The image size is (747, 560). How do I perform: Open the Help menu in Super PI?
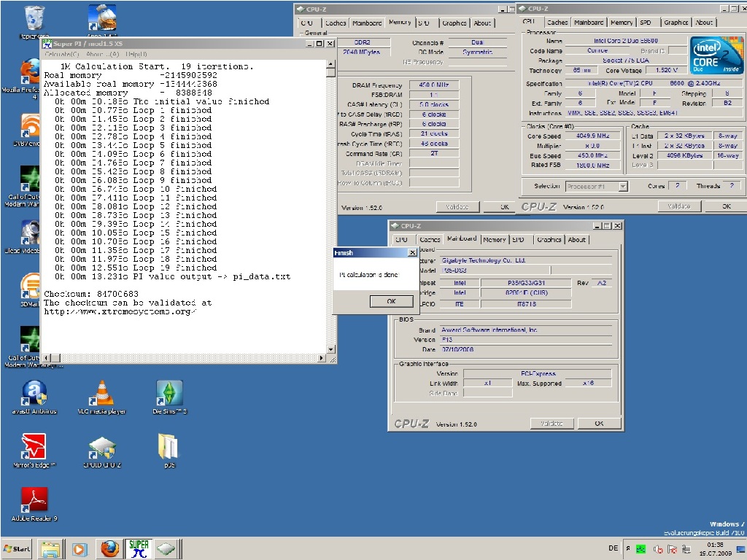(x=136, y=54)
